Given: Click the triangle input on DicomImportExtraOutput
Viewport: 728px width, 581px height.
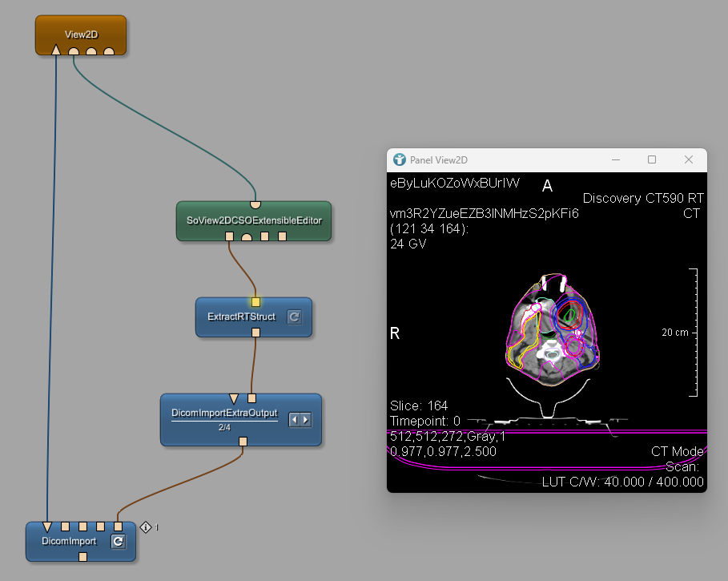Looking at the screenshot, I should [234, 398].
